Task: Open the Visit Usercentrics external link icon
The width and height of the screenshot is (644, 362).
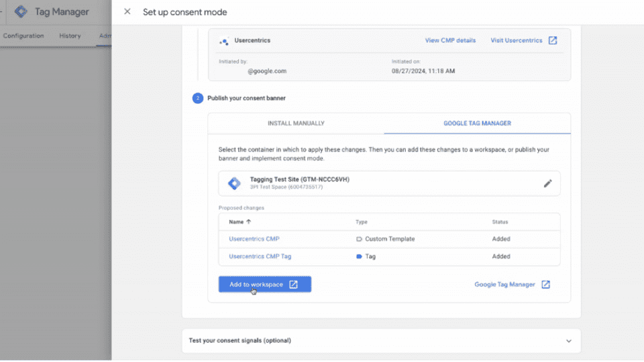Action: (553, 40)
